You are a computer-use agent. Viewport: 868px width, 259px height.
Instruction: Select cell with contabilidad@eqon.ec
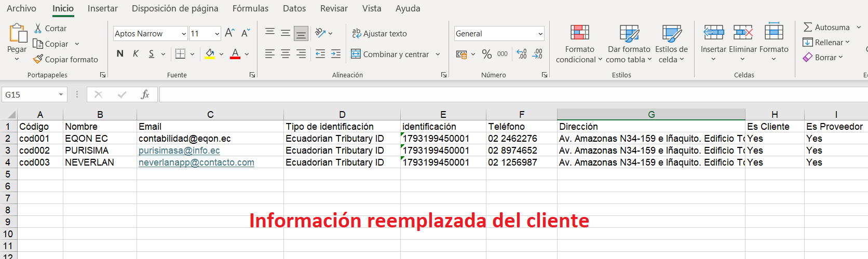tap(210, 139)
